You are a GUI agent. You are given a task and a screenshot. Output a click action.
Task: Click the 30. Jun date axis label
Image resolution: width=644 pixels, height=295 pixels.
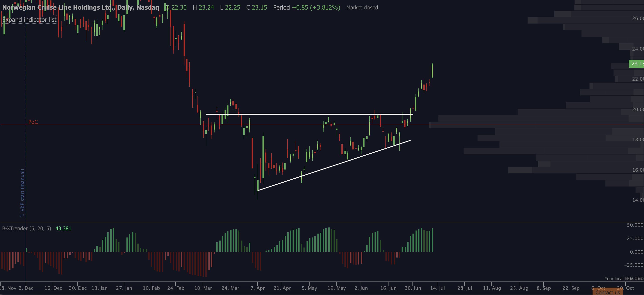(413, 288)
